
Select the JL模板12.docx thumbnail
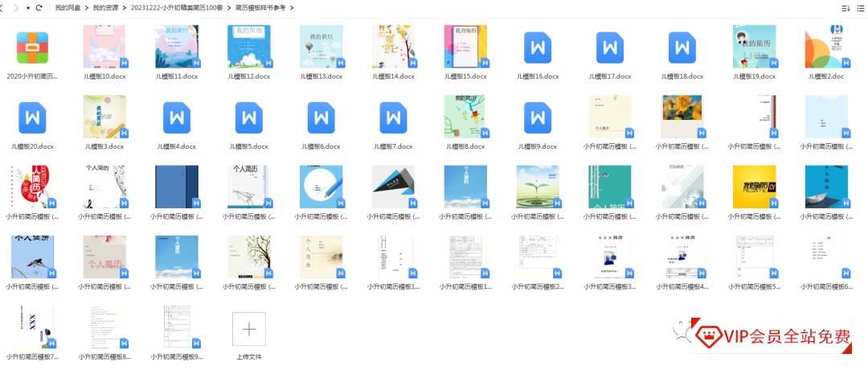[x=248, y=47]
